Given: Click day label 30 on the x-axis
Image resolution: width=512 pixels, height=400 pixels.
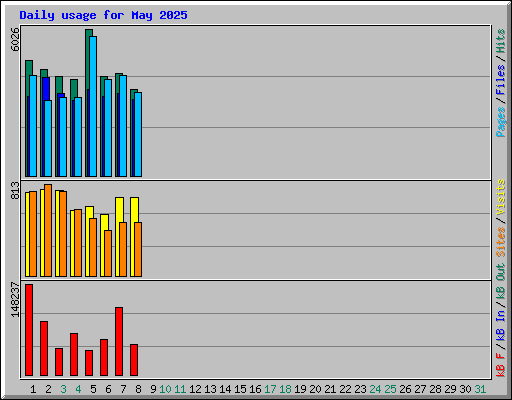Looking at the screenshot, I should [465, 389].
